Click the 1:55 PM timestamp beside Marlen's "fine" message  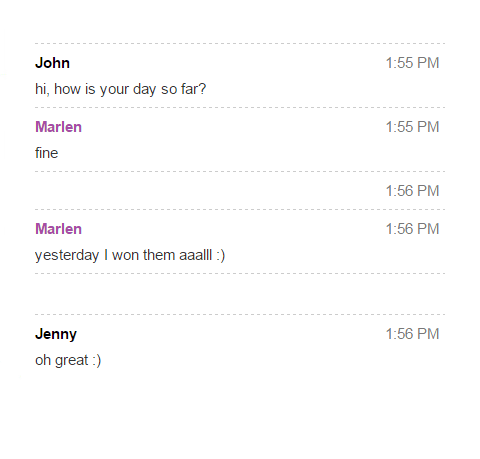click(x=412, y=127)
